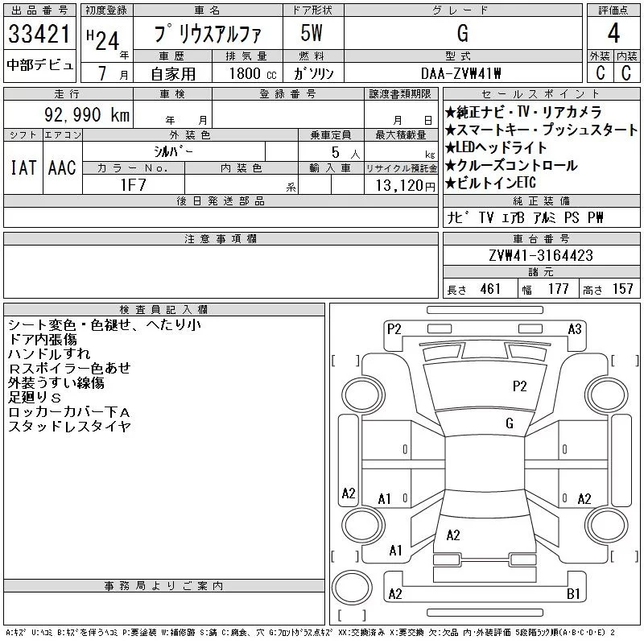The height and width of the screenshot is (644, 644).
Task: Select inspector note 足廻りS
Action: (35, 397)
